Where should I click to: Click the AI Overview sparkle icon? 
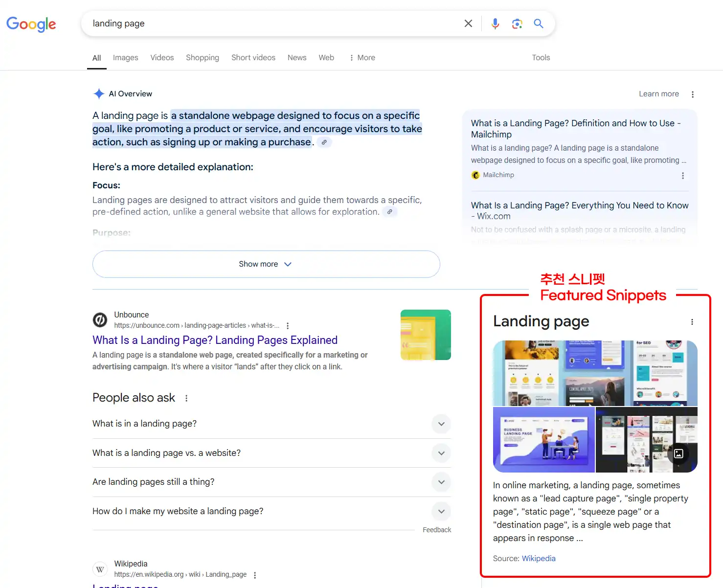click(x=99, y=93)
